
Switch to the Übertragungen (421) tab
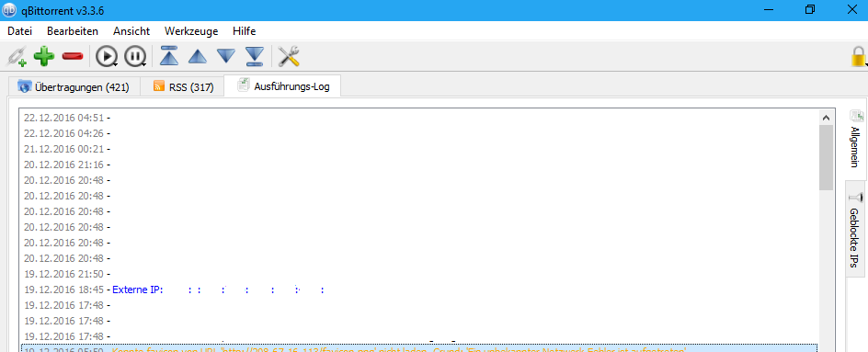pyautogui.click(x=74, y=87)
